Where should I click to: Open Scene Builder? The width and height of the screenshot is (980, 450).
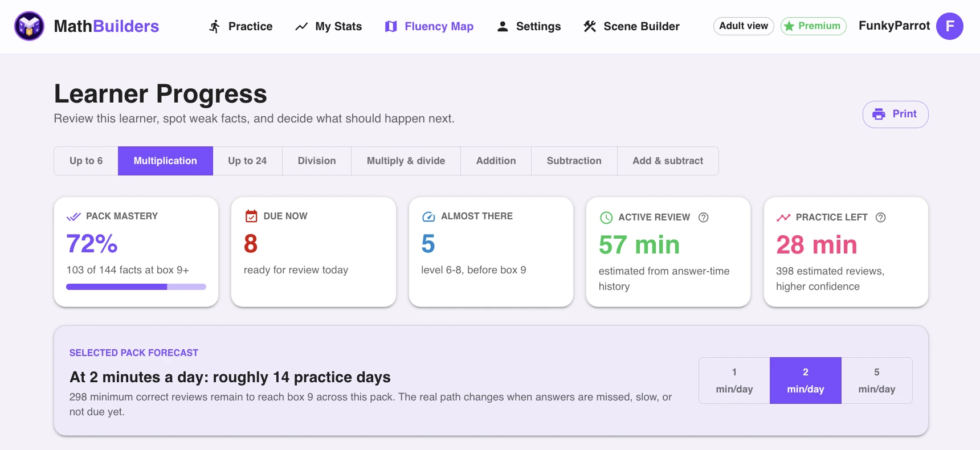point(631,26)
